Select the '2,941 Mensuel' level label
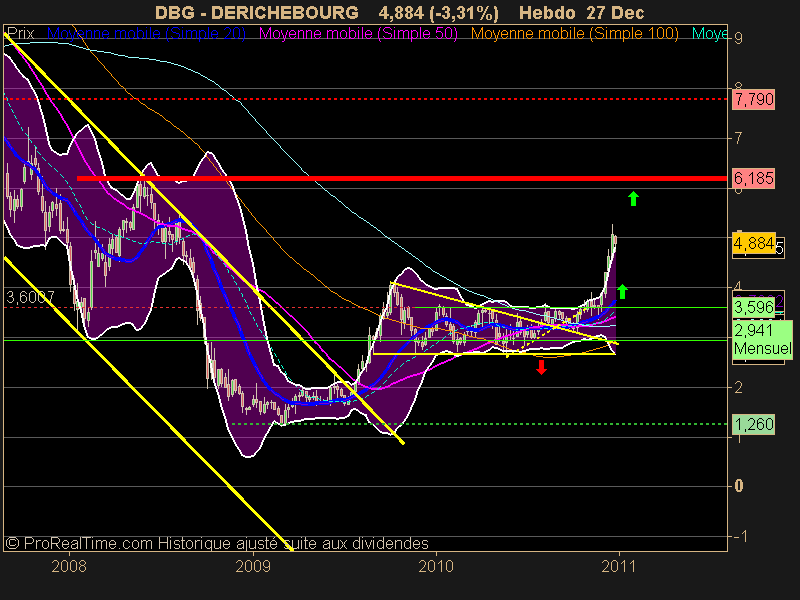The image size is (800, 600). pos(762,340)
